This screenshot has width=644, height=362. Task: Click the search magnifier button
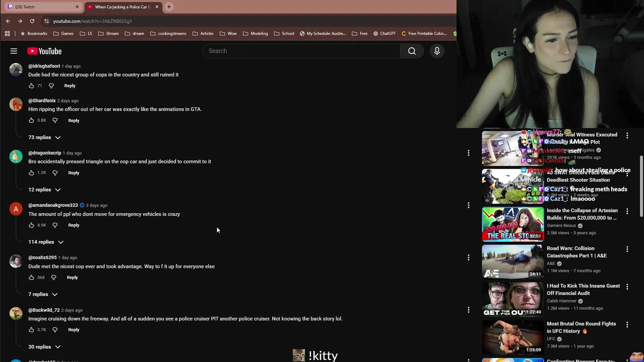point(412,51)
